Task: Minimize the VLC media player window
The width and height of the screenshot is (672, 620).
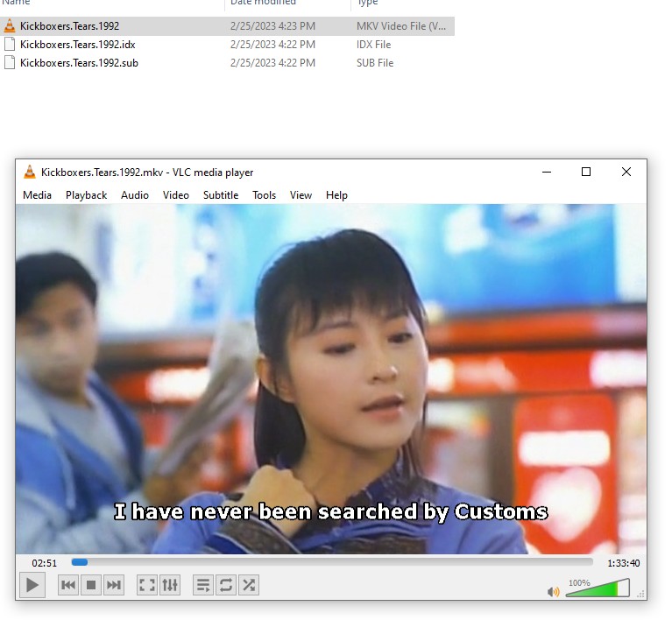Action: 547,172
